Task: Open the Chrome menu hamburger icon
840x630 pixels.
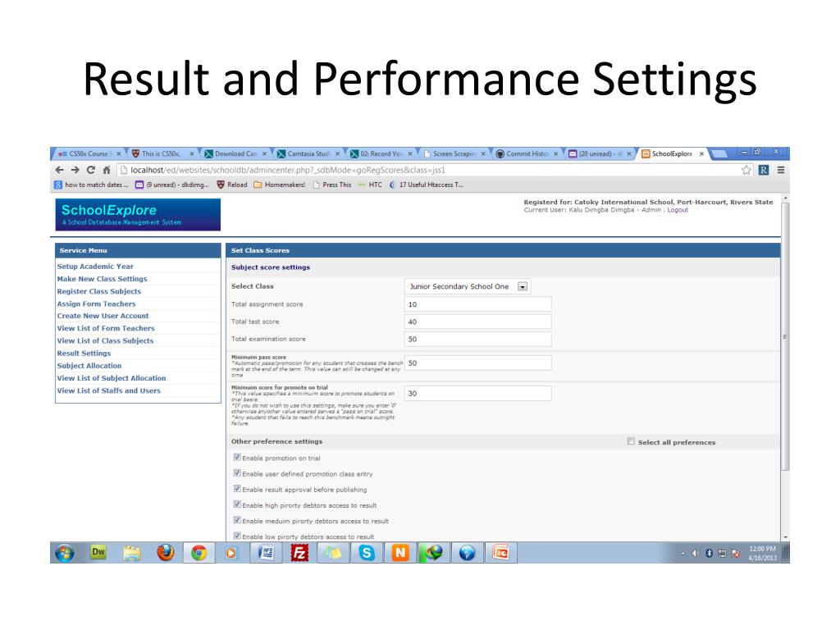Action: [x=781, y=170]
